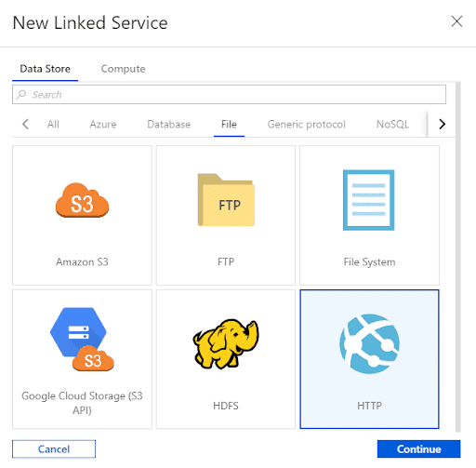476x468 pixels.
Task: Filter by the Azure category
Action: click(x=103, y=125)
